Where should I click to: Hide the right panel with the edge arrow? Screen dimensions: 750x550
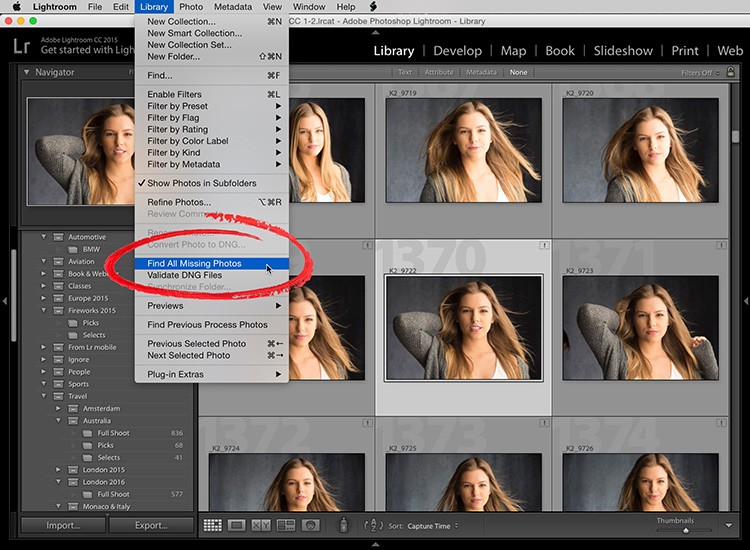click(746, 301)
